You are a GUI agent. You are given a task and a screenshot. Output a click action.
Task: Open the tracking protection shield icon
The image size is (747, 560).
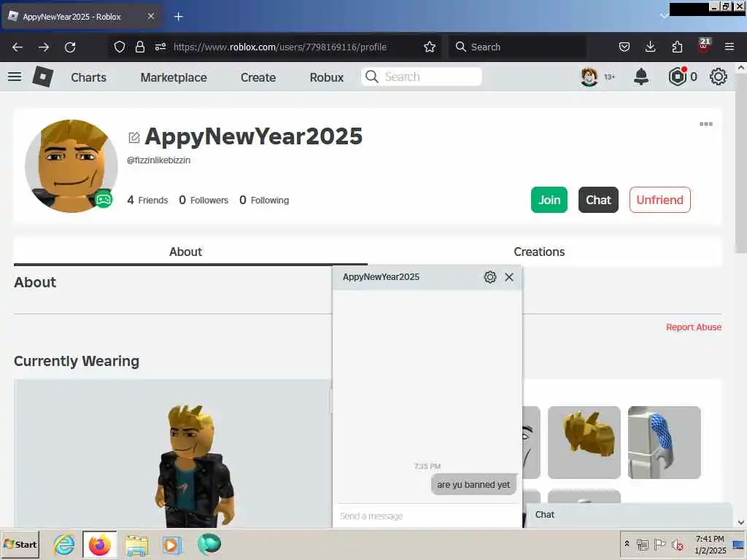click(x=120, y=47)
